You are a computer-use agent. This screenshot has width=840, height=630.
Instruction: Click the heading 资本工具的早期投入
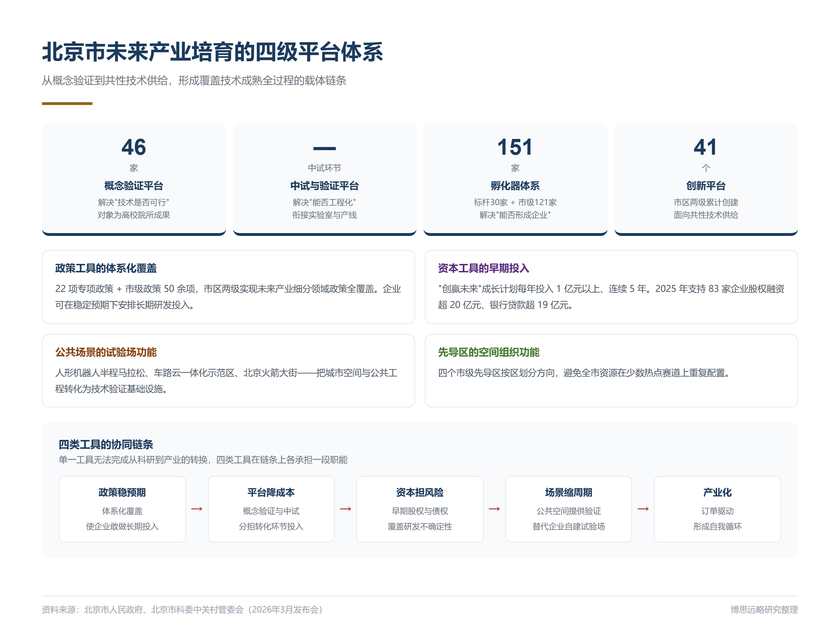tap(483, 268)
